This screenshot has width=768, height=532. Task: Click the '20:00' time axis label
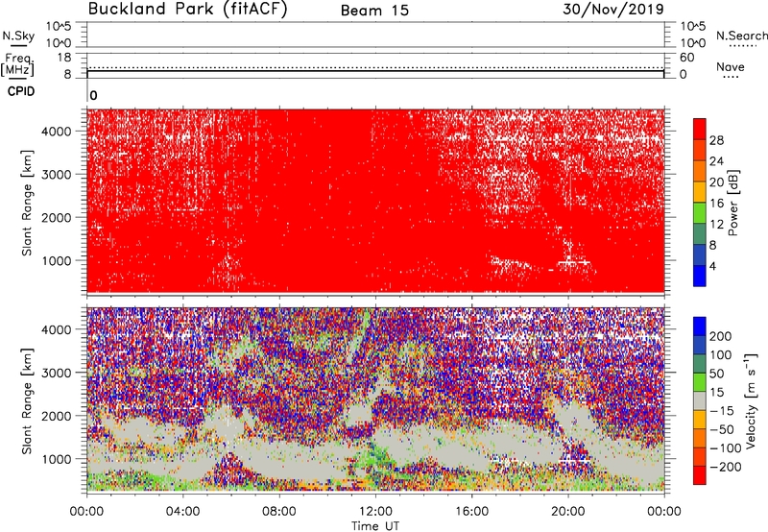pos(567,512)
